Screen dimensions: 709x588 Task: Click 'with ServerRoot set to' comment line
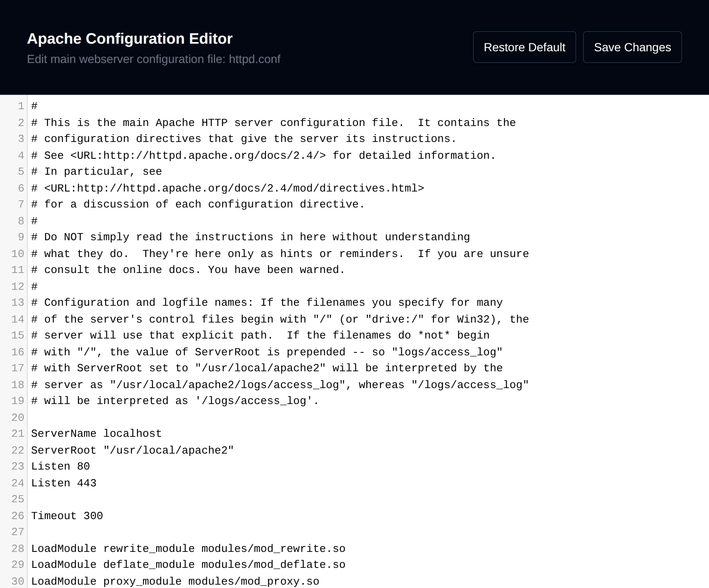coord(267,368)
